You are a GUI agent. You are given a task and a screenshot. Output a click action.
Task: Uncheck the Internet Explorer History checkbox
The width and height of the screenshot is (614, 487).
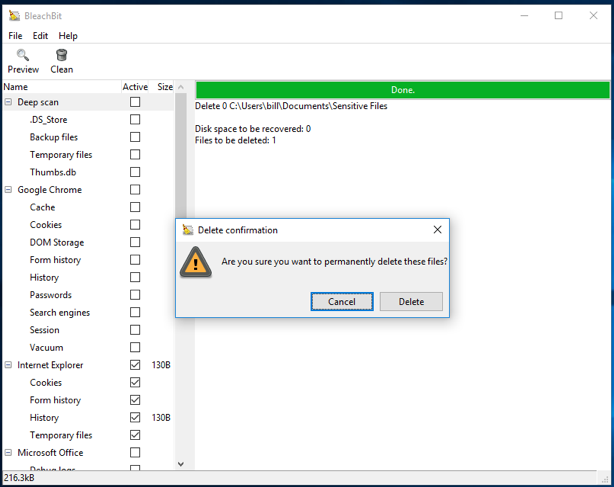click(x=135, y=418)
